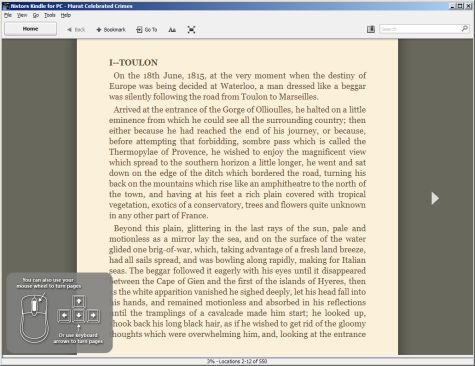Open the Go To location menu

click(147, 30)
